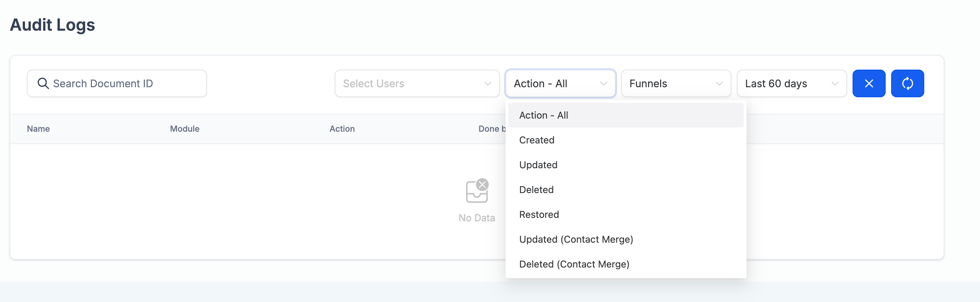Open the Funnels module dropdown
The width and height of the screenshot is (980, 302).
[x=669, y=83]
